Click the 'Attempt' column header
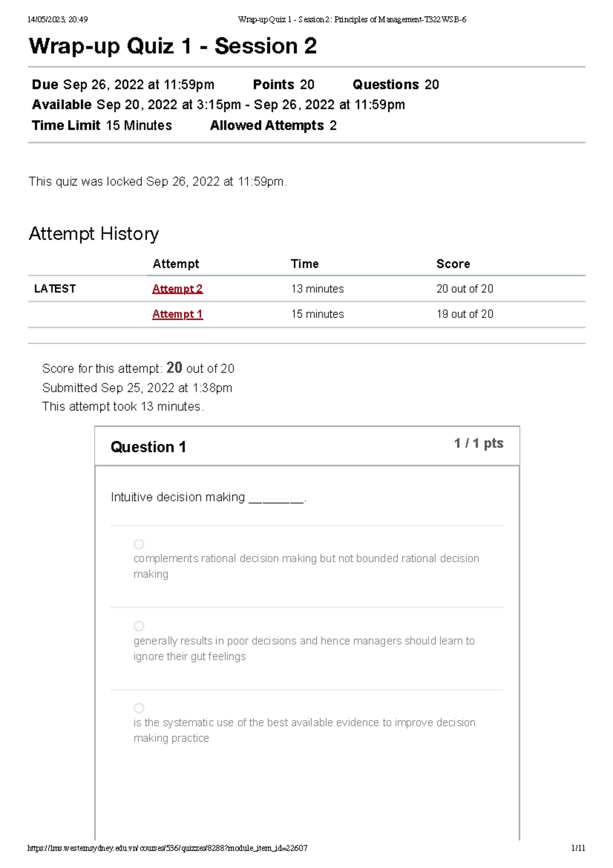This screenshot has width=613, height=868. [x=176, y=264]
